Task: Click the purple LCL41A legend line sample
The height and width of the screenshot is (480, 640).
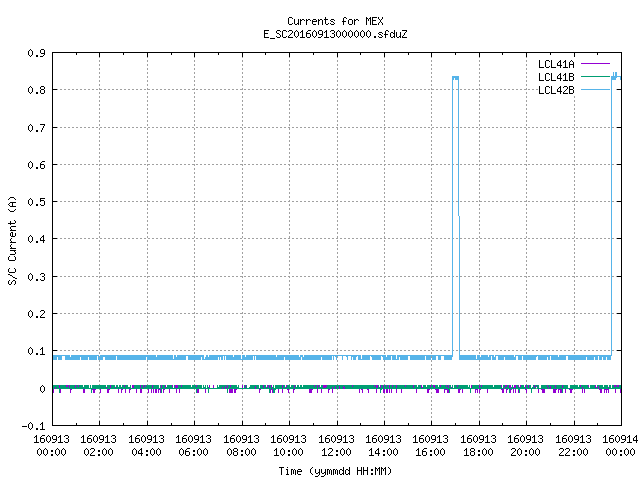Action: (x=595, y=64)
